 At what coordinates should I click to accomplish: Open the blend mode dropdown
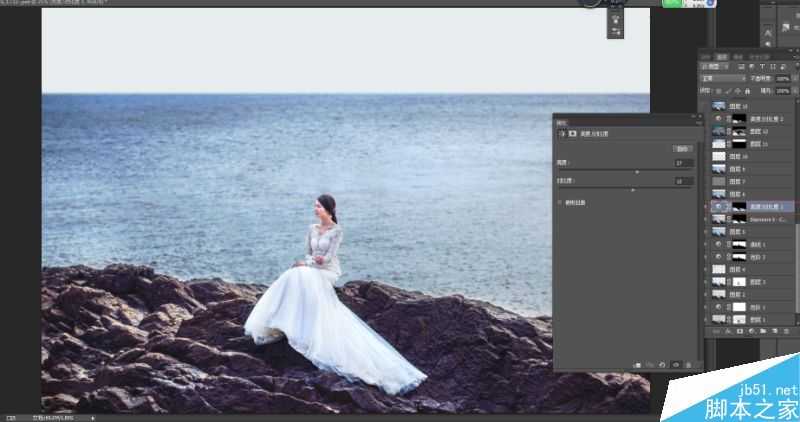coord(722,77)
